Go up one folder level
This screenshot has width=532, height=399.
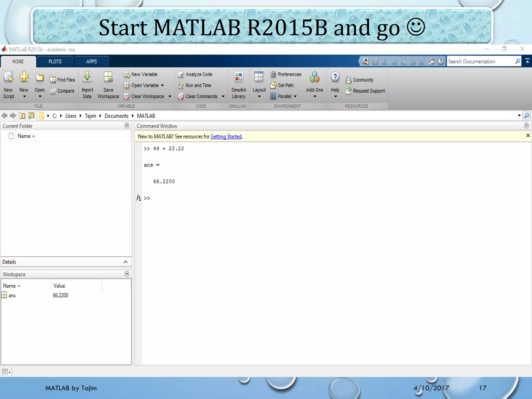(22, 116)
